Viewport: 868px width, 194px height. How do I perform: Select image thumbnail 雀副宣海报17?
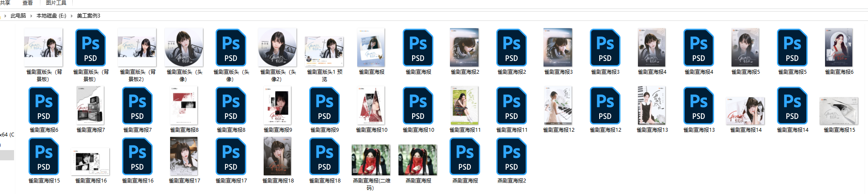[184, 156]
